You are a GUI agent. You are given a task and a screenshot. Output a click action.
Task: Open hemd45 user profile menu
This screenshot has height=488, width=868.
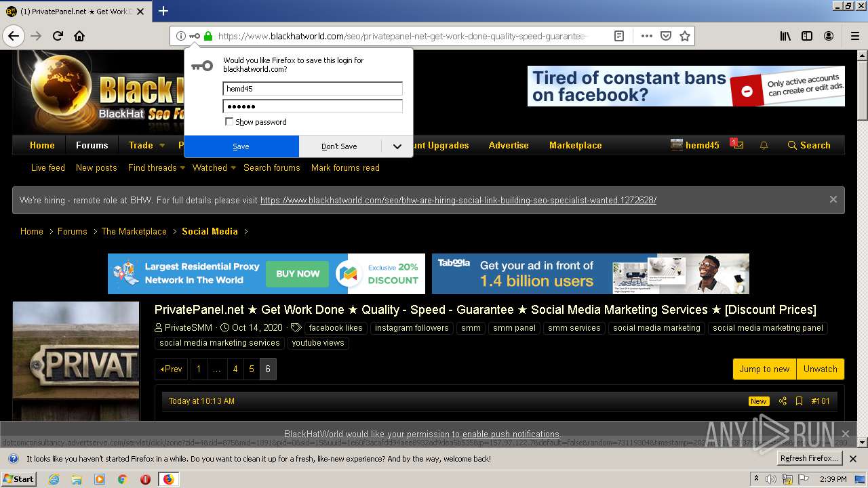pos(695,145)
